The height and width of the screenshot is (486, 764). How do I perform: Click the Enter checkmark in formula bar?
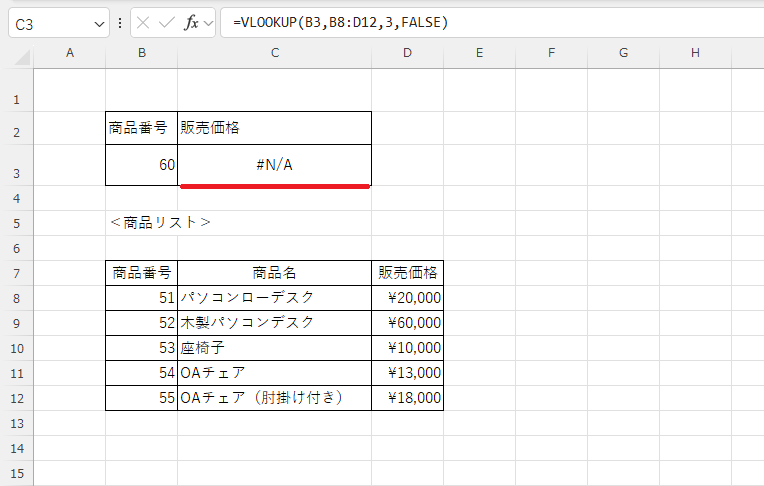167,23
